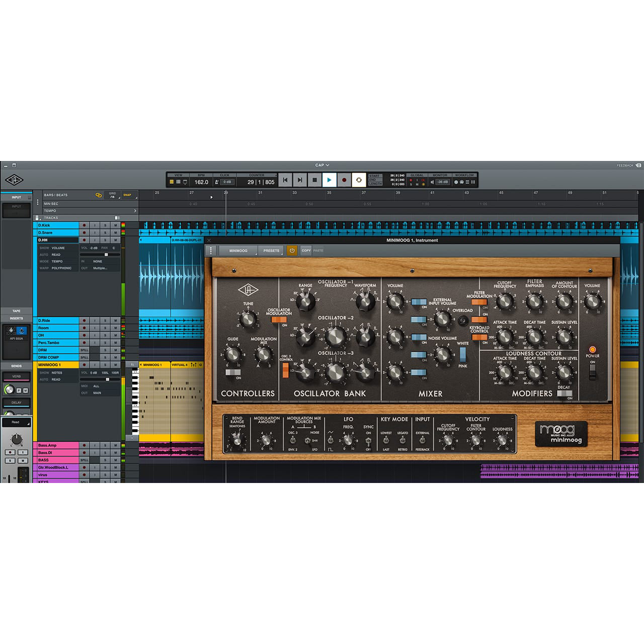
Task: Open the Grid /16 dropdown
Action: click(112, 196)
